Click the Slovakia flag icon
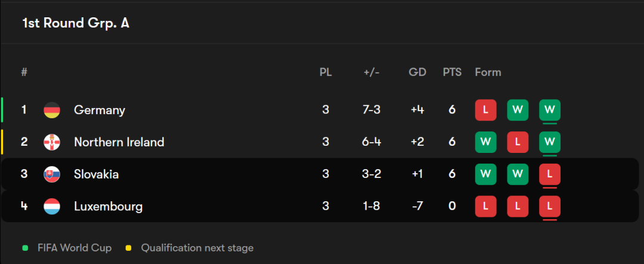 pos(52,174)
